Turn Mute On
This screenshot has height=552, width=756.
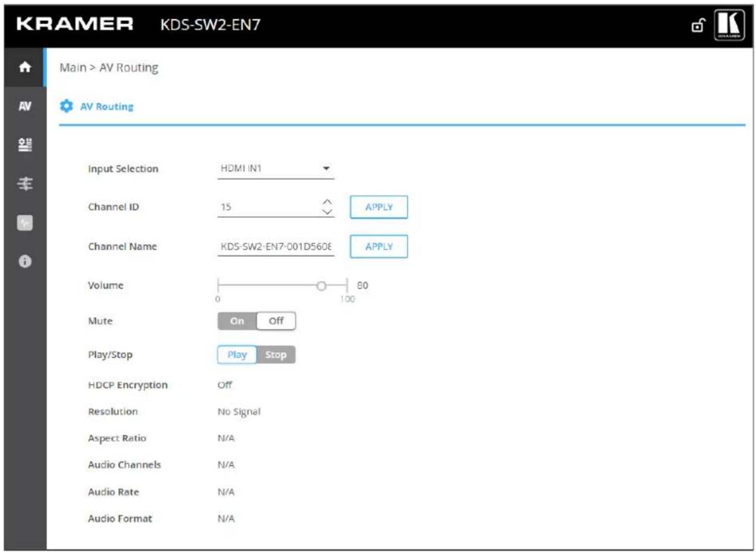[237, 321]
